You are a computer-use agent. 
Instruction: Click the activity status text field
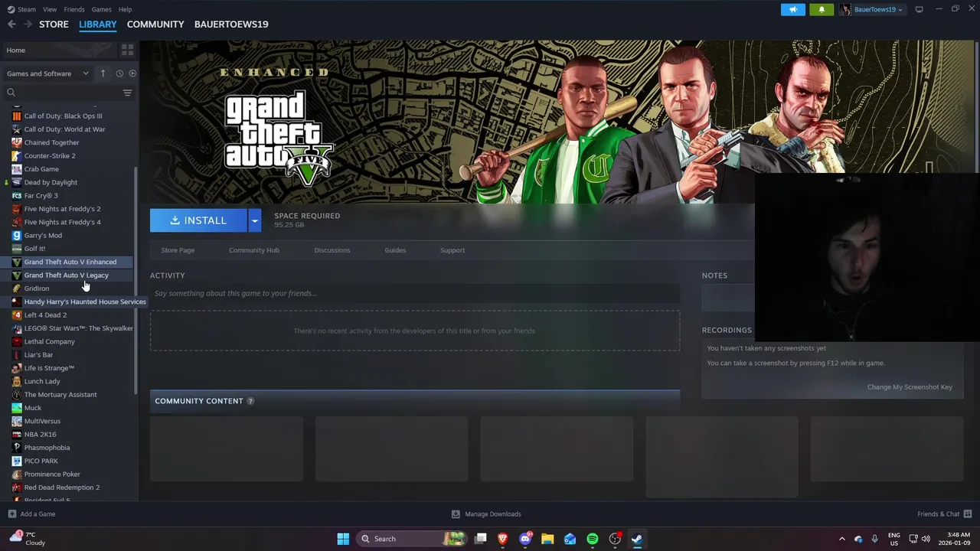point(415,293)
